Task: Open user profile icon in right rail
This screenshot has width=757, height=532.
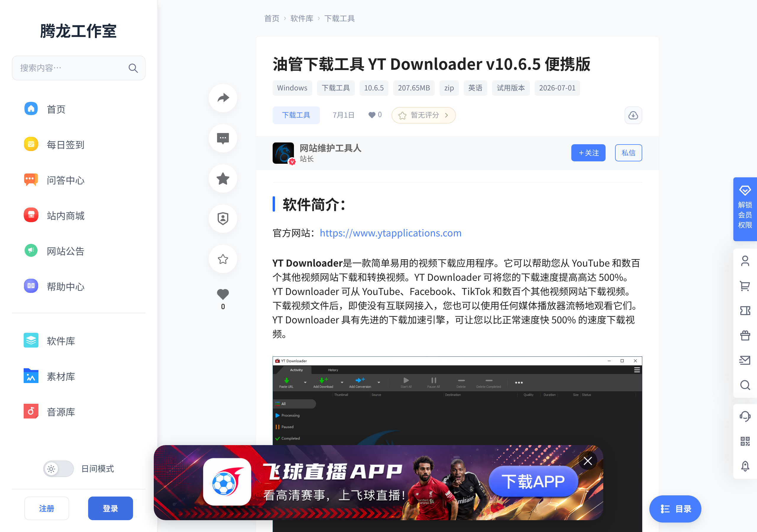Action: 745,261
